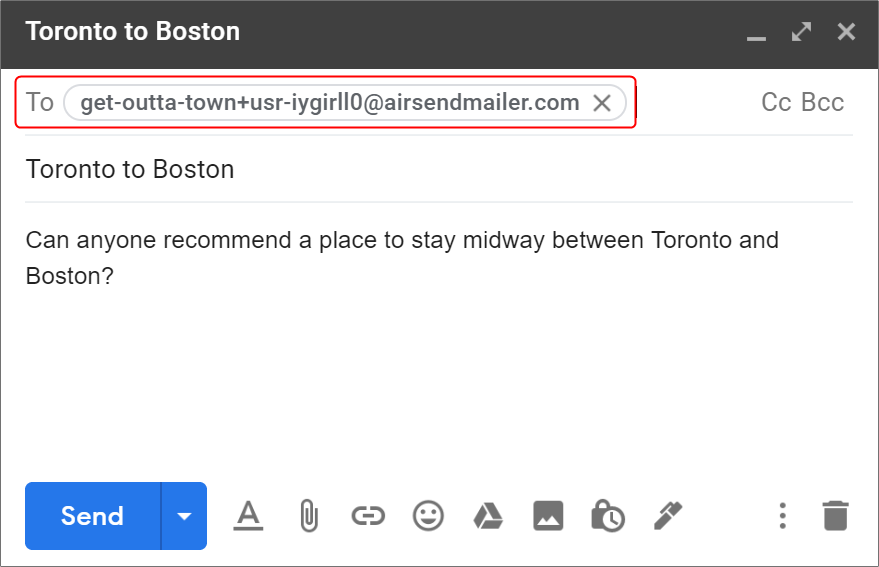Insert a photo with the image icon

point(548,516)
